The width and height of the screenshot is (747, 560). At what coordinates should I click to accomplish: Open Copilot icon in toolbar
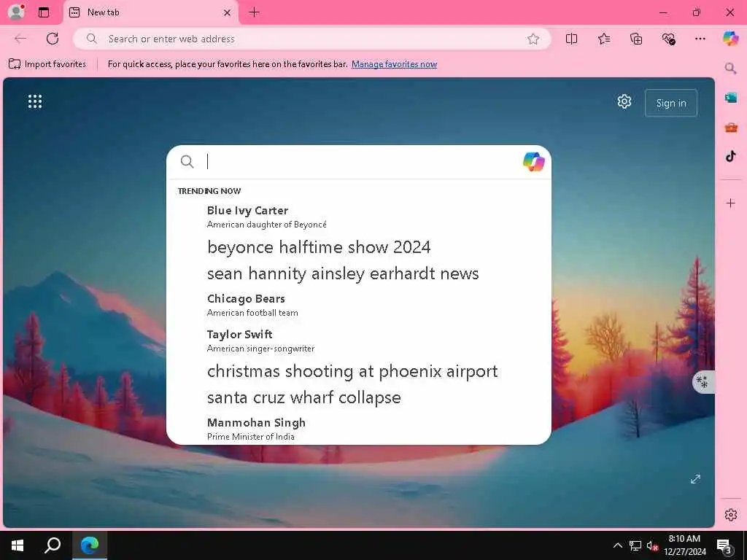point(730,39)
